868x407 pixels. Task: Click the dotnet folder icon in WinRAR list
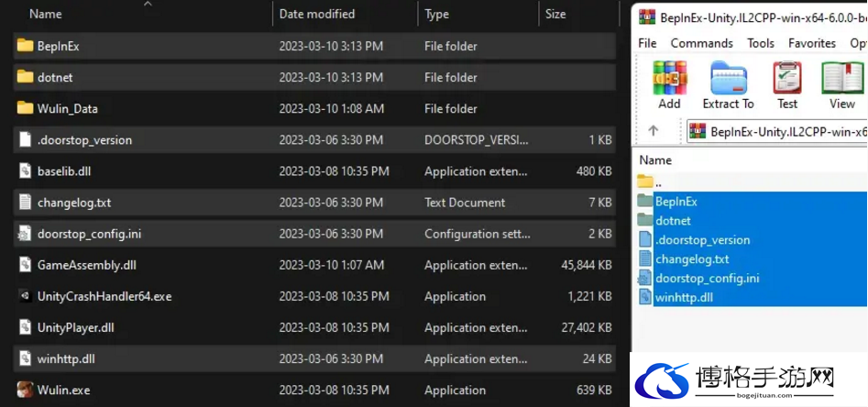point(645,220)
